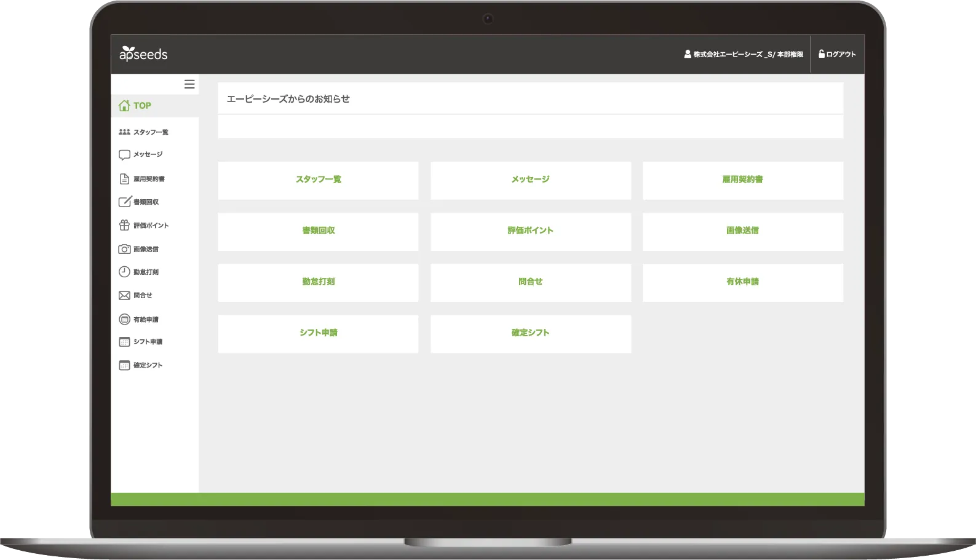Select the clock icon for 勤怠打刻
The width and height of the screenshot is (976, 560).
[124, 272]
